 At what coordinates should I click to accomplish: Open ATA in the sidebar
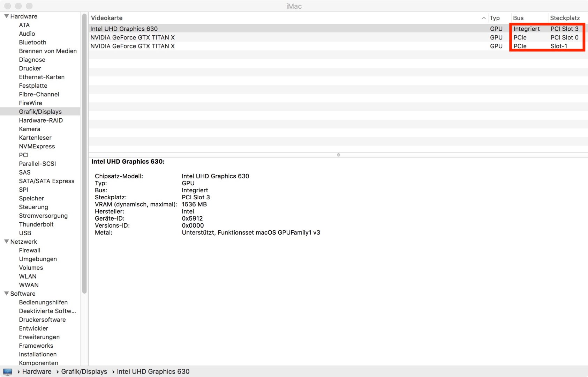(x=24, y=25)
